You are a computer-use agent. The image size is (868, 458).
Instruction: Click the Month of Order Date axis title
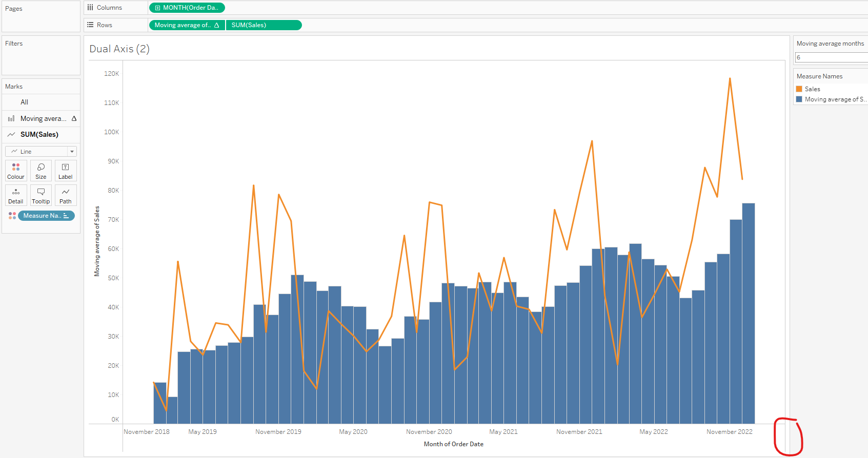point(454,444)
